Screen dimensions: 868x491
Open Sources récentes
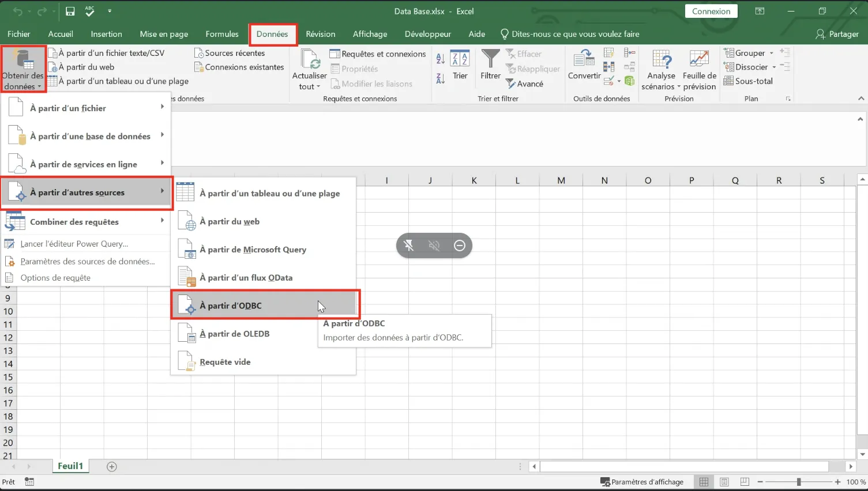pos(230,53)
